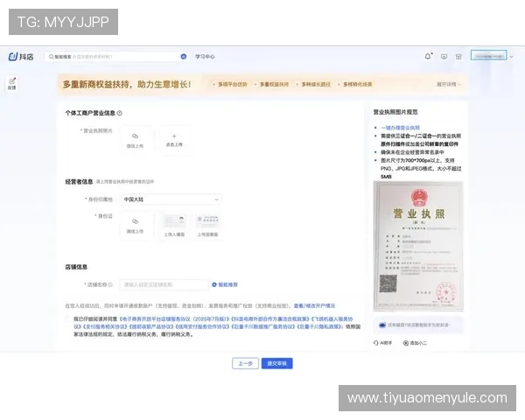Click the 上一步 button
Viewport: 525px width, 420px height.
pos(245,363)
